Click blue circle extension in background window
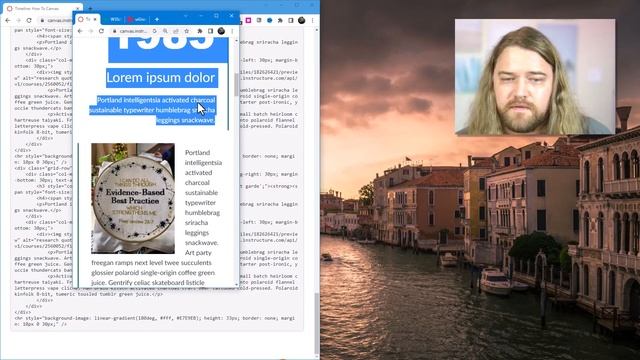Viewport: 640px width, 360px height. [x=269, y=20]
